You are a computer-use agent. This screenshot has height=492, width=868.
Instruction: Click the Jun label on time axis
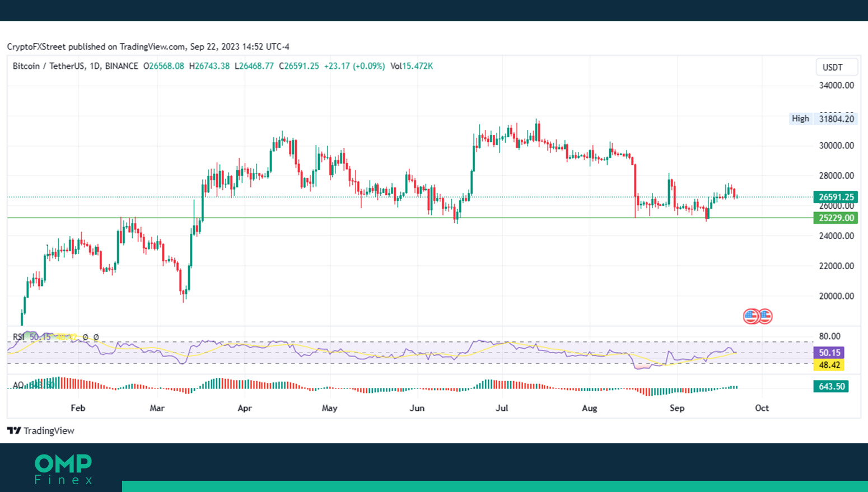tap(417, 408)
